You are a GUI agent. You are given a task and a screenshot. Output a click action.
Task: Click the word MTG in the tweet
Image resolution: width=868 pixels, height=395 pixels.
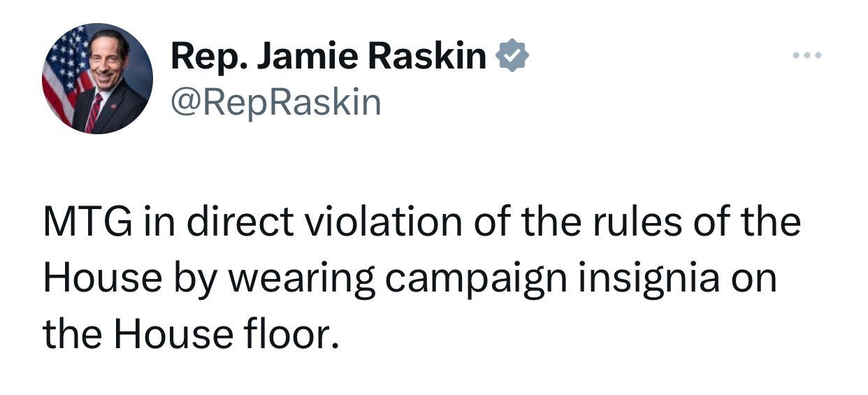point(82,223)
